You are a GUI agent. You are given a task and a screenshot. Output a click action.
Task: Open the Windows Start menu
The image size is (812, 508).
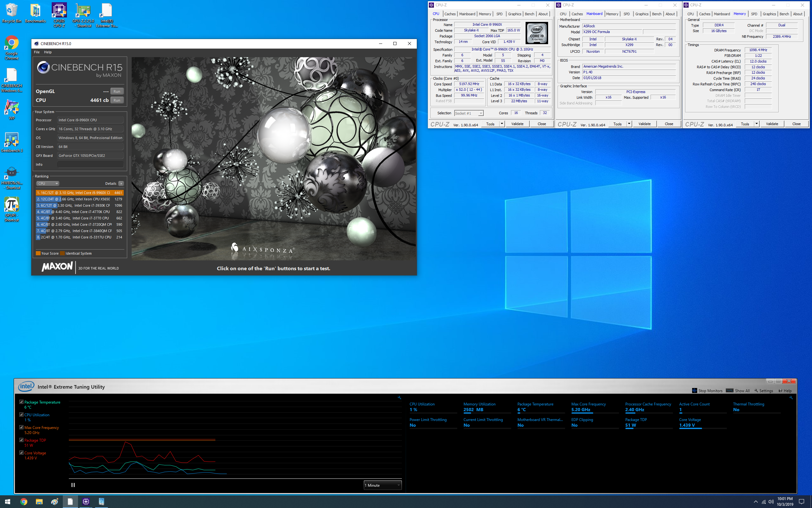click(x=7, y=502)
